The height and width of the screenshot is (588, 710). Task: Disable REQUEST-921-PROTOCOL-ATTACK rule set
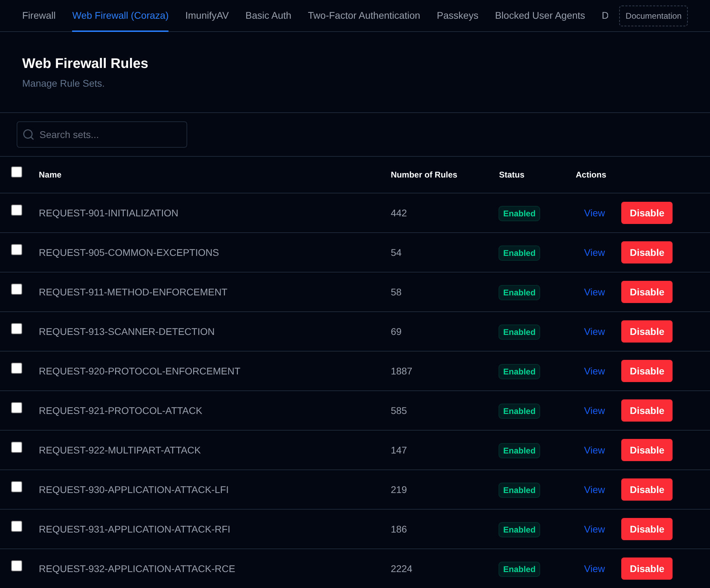coord(647,410)
